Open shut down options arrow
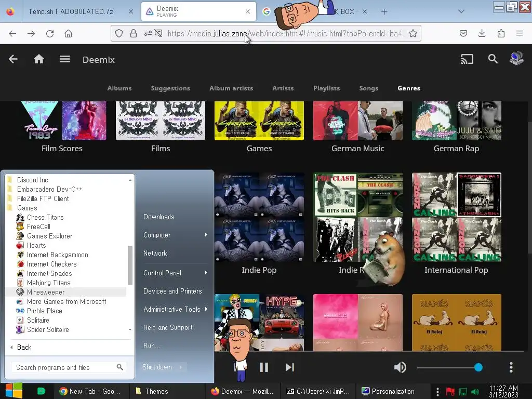The width and height of the screenshot is (532, 399). (180, 367)
